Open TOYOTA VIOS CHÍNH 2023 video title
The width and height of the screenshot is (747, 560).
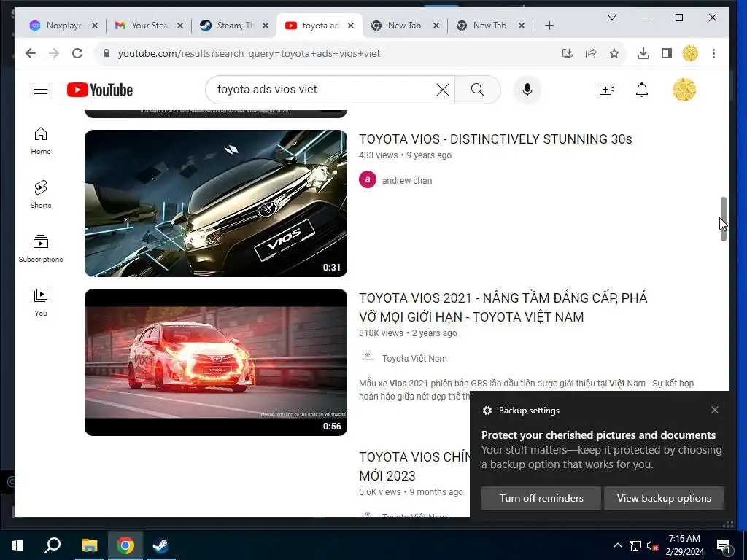pyautogui.click(x=414, y=466)
